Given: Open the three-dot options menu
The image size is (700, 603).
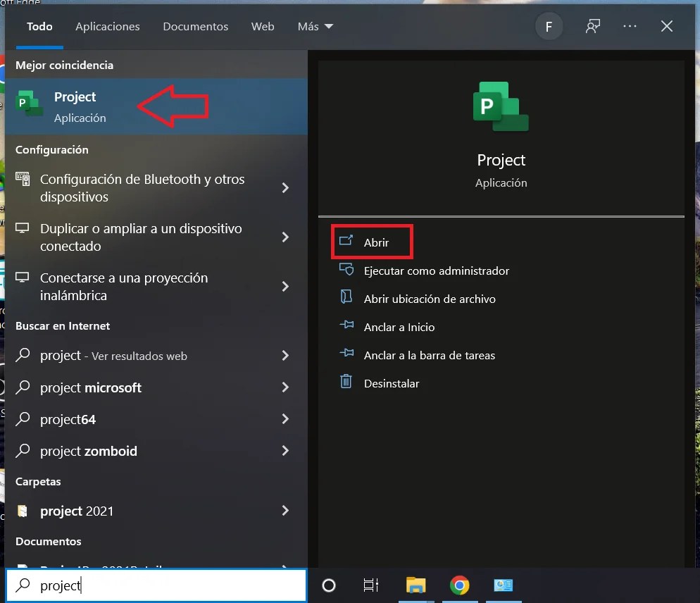Looking at the screenshot, I should [x=630, y=26].
